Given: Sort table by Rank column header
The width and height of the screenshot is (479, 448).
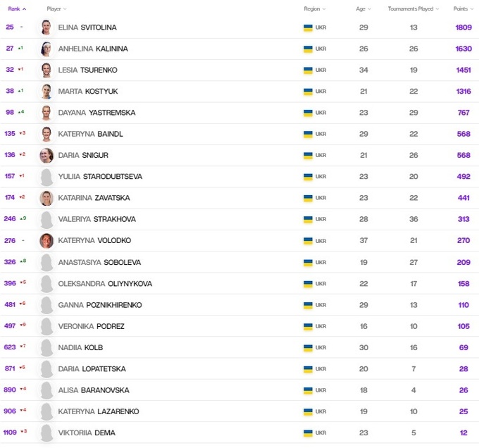Looking at the screenshot, I should pyautogui.click(x=17, y=9).
